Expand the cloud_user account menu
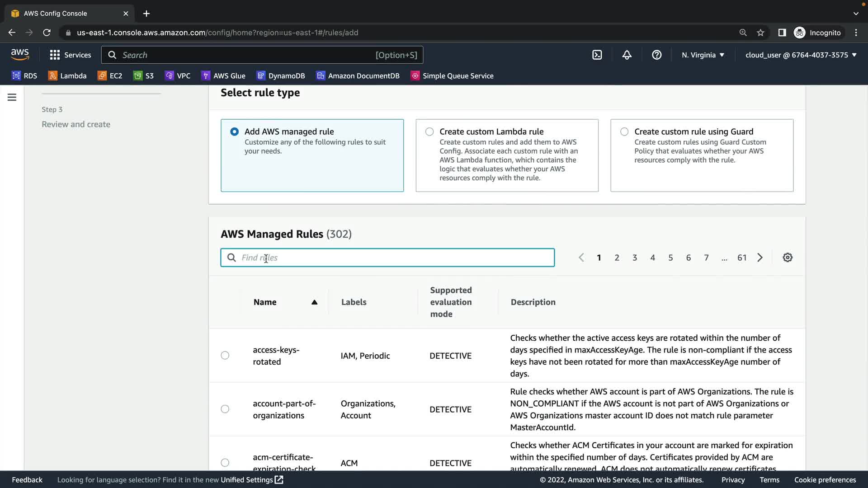This screenshot has height=488, width=868. [801, 55]
